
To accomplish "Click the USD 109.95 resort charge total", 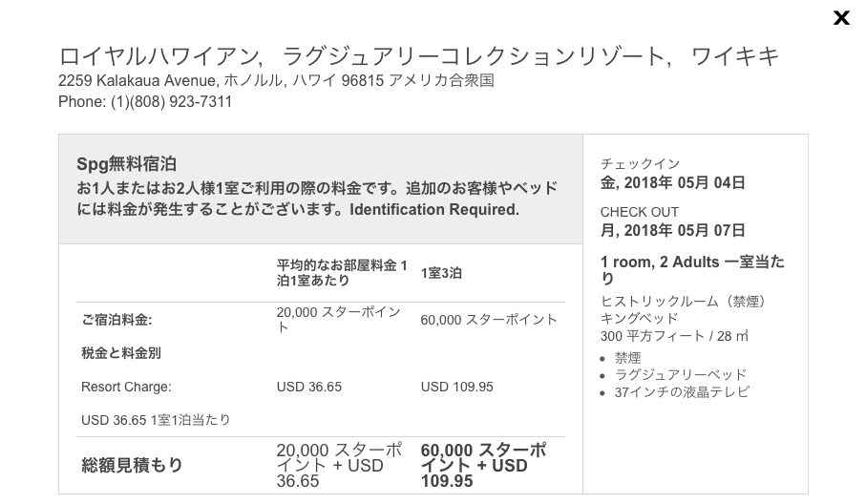I will [x=456, y=387].
